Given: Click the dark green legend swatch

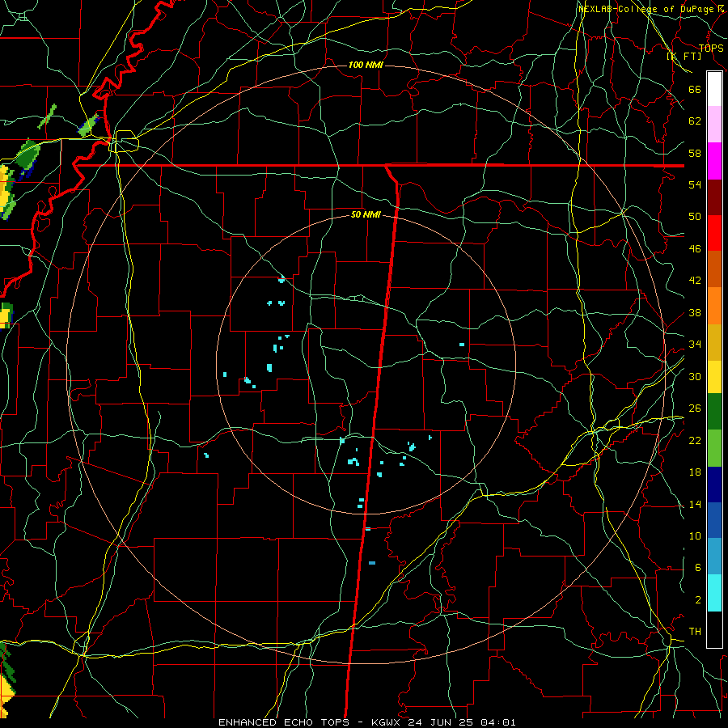Looking at the screenshot, I should (x=714, y=412).
